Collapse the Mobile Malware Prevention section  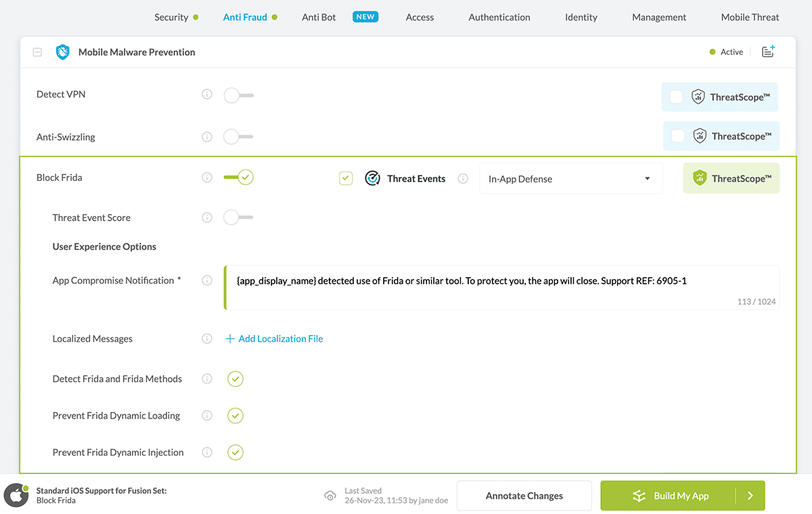[x=38, y=52]
